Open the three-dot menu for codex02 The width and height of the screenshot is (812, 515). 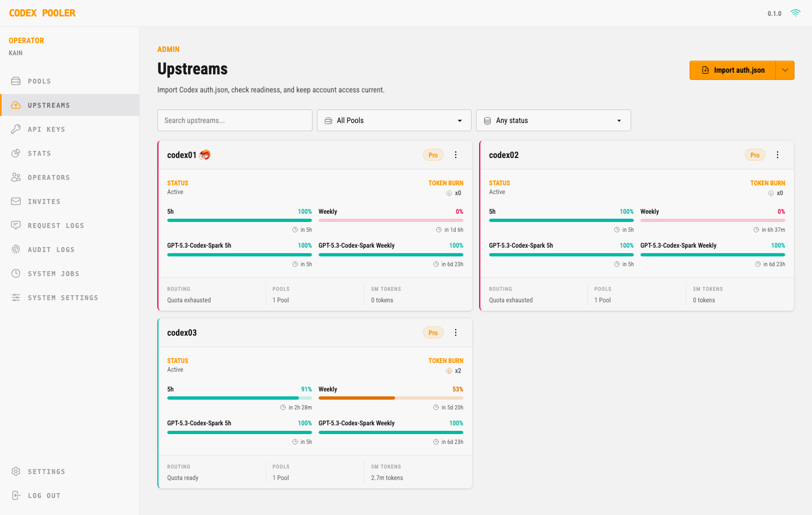tap(778, 155)
